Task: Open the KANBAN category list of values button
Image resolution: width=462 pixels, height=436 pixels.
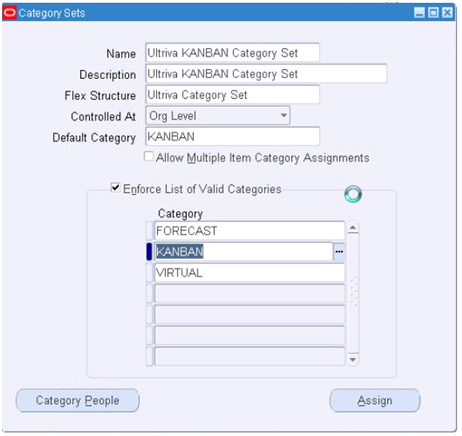Action: (x=339, y=252)
